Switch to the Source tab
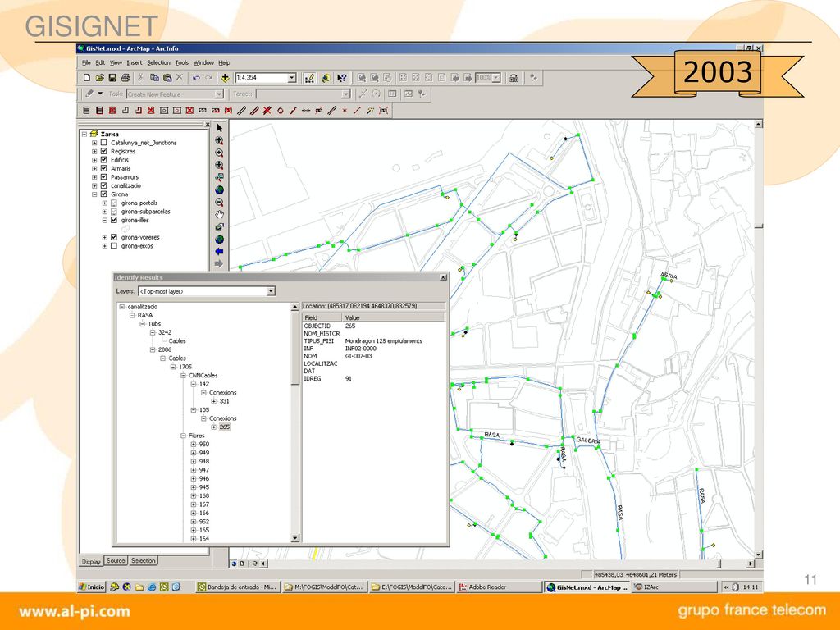This screenshot has width=840, height=630. tap(116, 560)
